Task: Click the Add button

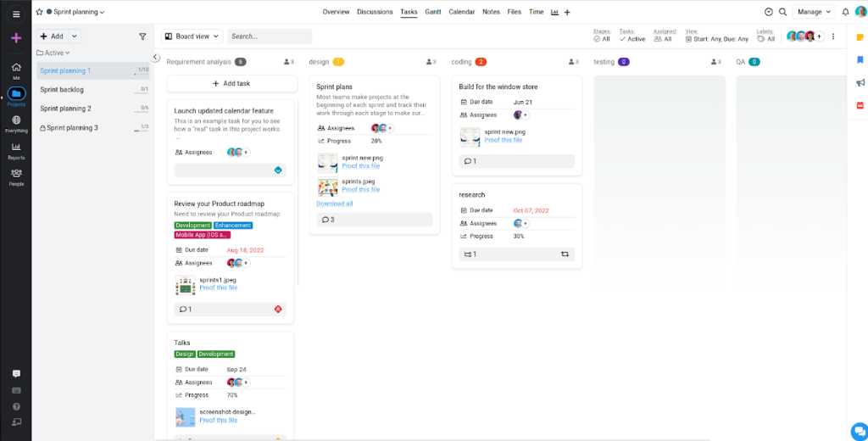Action: click(52, 36)
